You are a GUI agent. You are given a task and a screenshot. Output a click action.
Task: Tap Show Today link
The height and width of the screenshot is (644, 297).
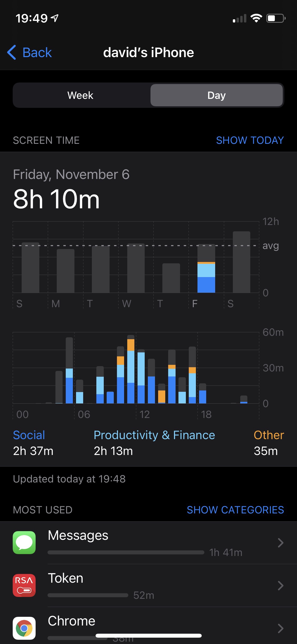(250, 140)
